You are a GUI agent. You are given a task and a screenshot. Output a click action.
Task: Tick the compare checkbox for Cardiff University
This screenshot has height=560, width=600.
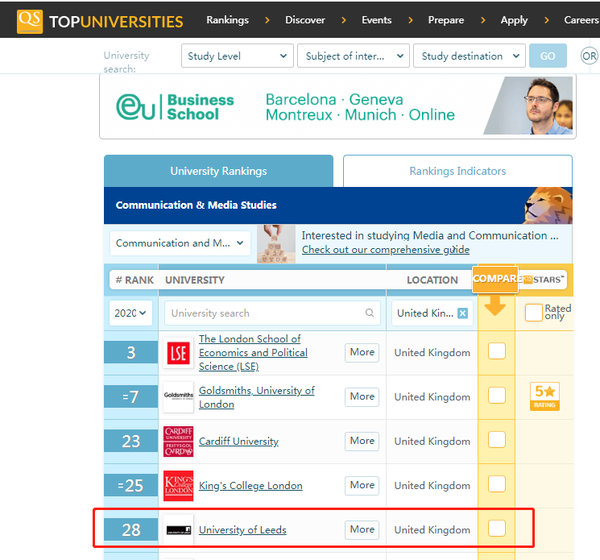pos(497,439)
